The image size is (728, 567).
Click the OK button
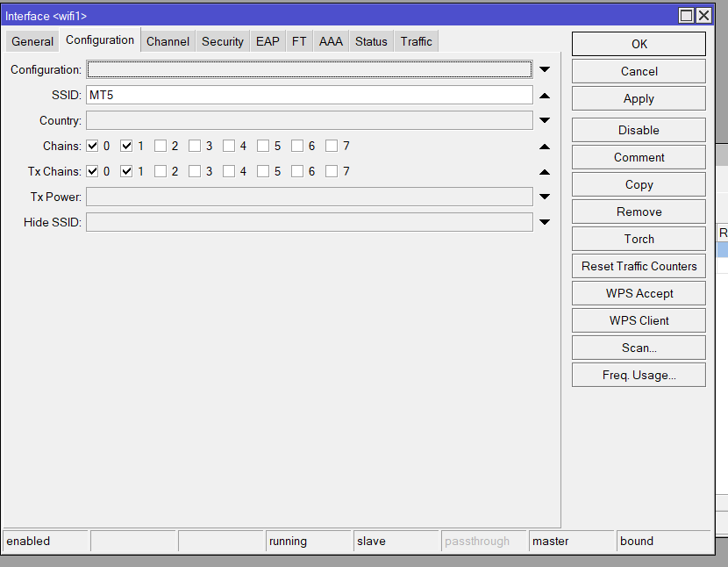click(639, 44)
